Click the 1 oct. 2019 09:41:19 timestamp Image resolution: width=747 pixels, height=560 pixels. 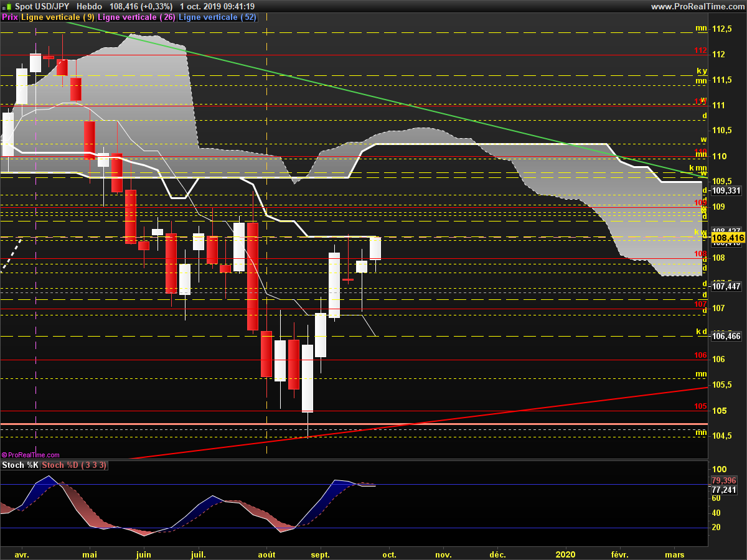[x=217, y=6]
